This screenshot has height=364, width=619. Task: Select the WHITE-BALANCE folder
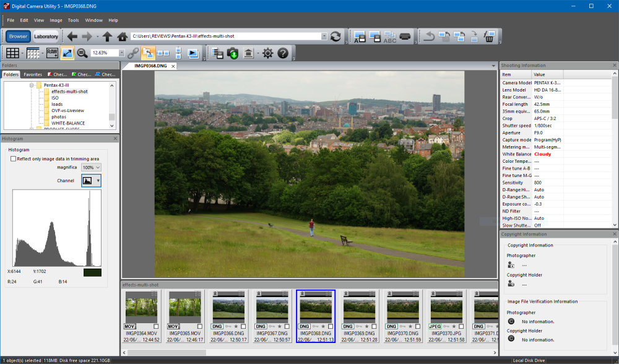[x=68, y=123]
